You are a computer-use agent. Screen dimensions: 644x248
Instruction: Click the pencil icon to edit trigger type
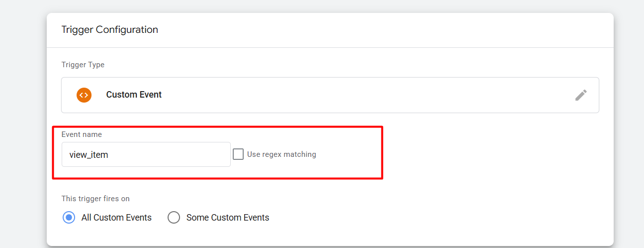tap(581, 95)
